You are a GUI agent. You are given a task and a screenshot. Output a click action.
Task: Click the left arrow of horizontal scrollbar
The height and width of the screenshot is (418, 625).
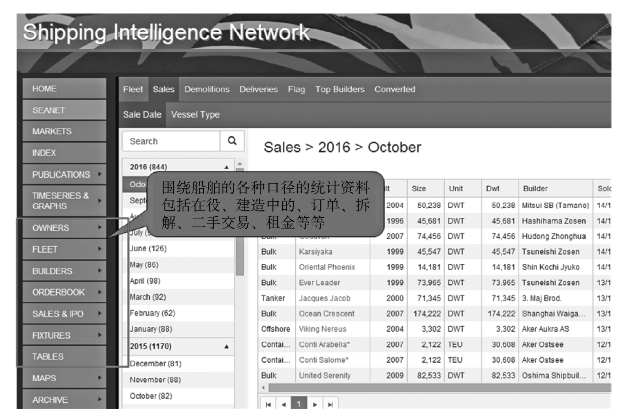click(x=263, y=388)
